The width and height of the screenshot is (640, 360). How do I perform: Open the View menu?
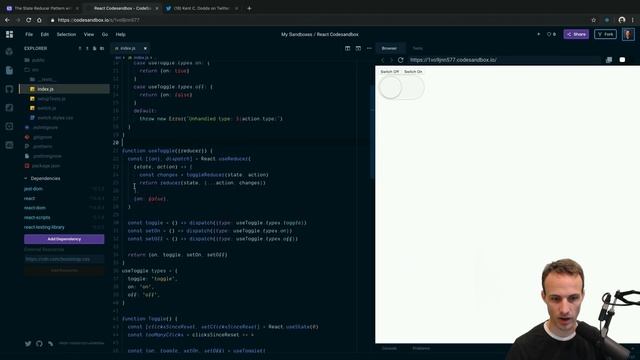[89, 34]
